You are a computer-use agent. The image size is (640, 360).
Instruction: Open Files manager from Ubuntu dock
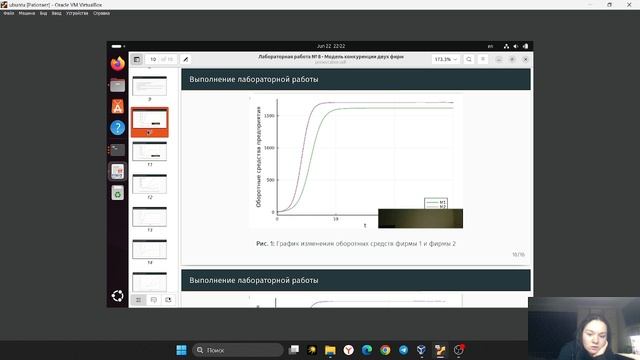118,85
